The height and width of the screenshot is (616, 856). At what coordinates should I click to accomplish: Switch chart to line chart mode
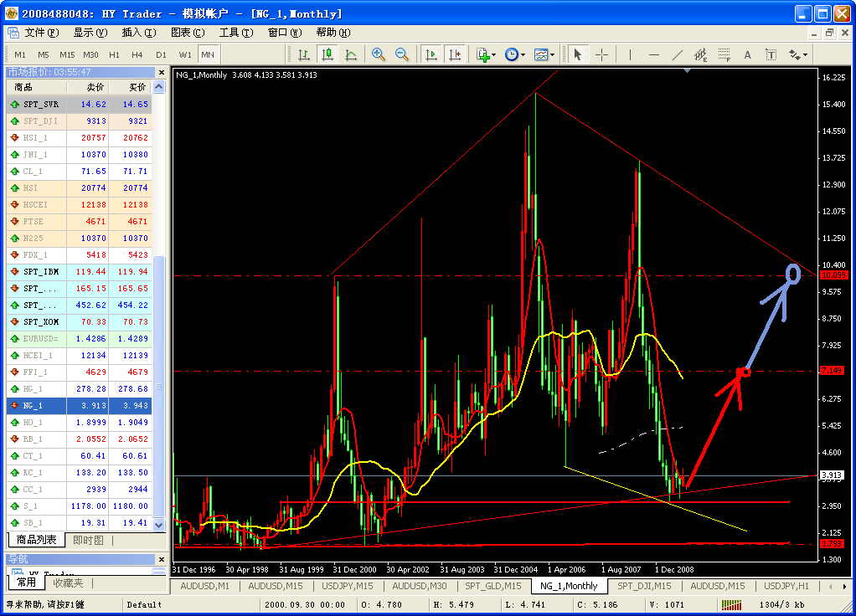[x=350, y=54]
